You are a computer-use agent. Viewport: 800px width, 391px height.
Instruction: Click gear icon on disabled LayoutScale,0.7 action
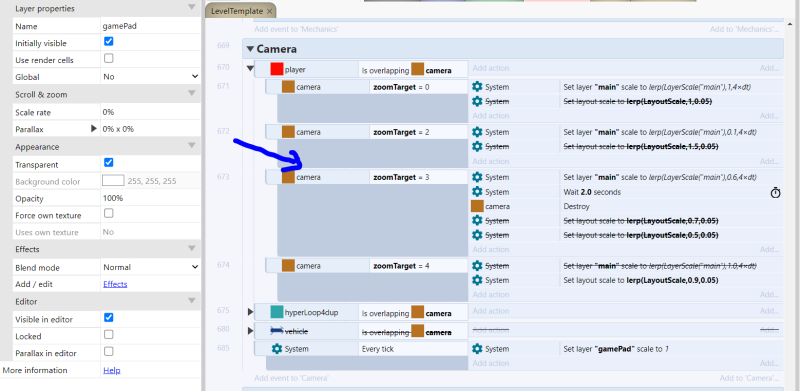477,221
